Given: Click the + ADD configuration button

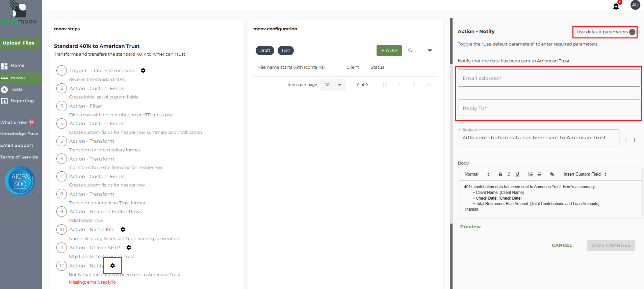Looking at the screenshot, I should [x=389, y=51].
